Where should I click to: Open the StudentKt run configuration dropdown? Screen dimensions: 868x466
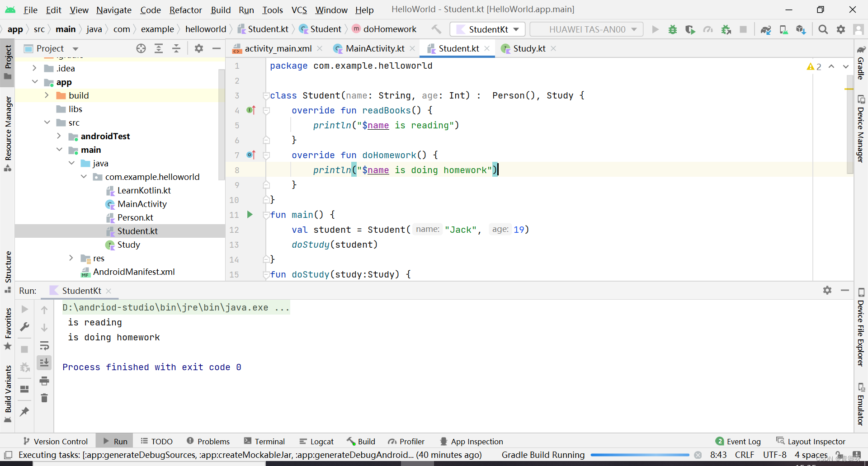click(488, 29)
